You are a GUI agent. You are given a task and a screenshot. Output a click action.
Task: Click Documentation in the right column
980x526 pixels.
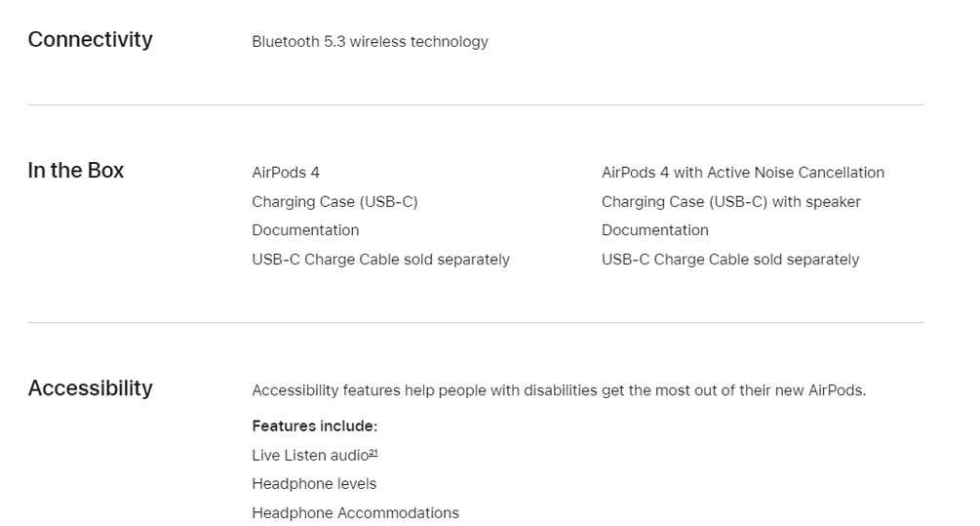click(x=654, y=230)
